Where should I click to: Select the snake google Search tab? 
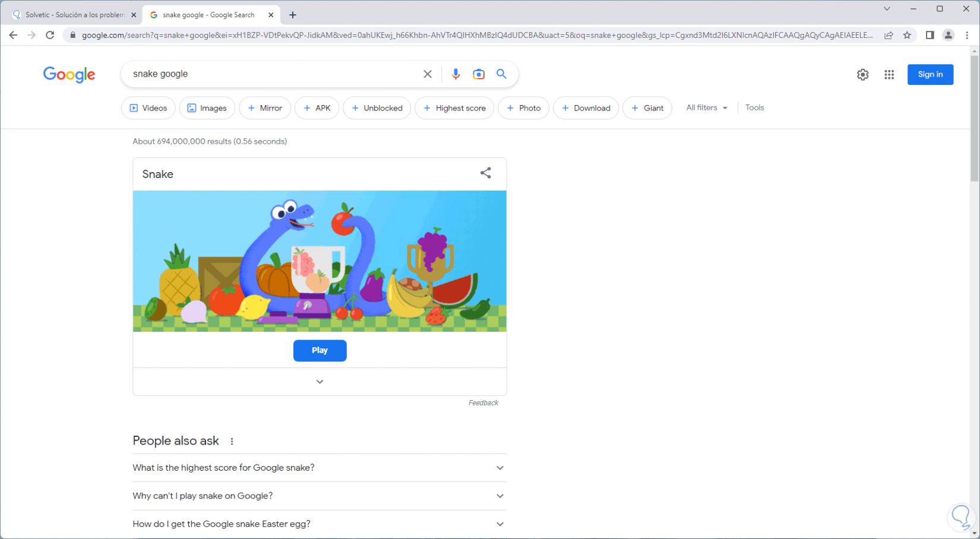point(211,15)
